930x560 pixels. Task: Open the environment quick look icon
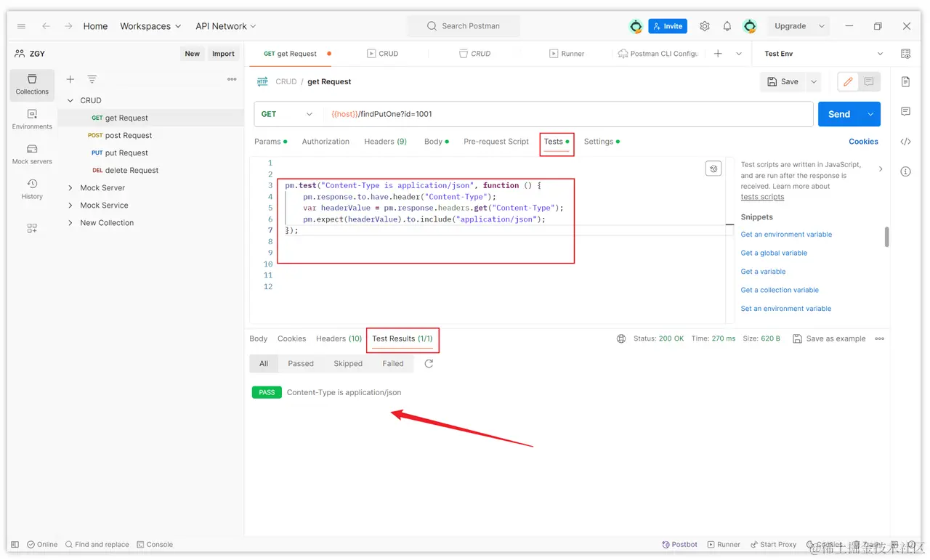905,54
